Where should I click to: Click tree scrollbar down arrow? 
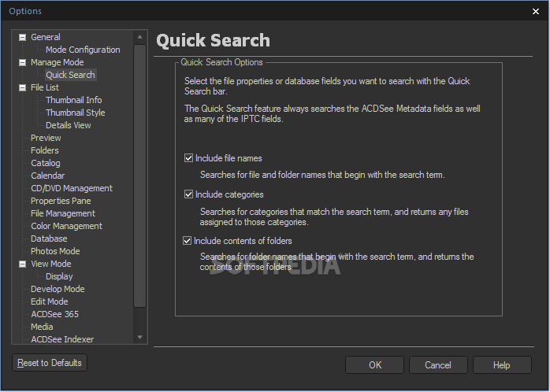click(x=139, y=338)
